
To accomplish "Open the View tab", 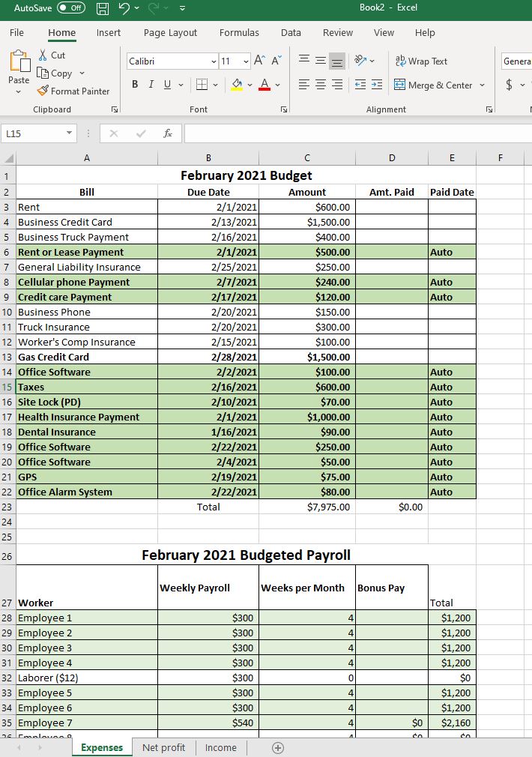I will coord(384,32).
